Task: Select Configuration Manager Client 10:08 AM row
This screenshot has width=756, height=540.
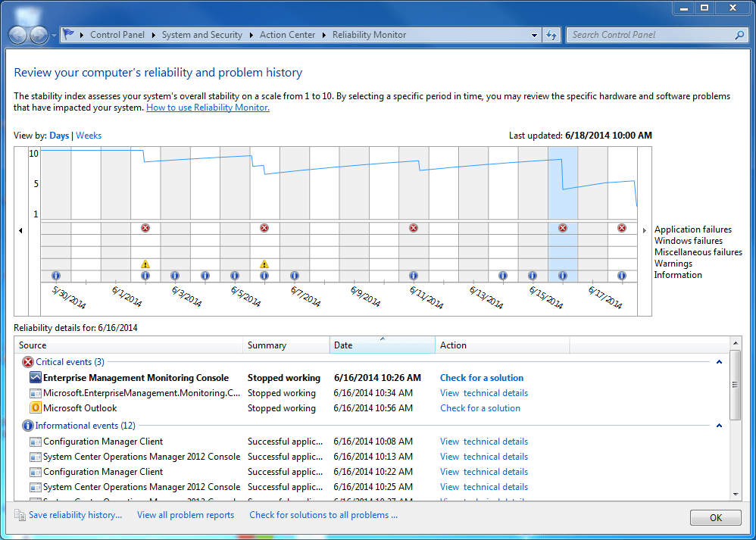Action: tap(371, 441)
